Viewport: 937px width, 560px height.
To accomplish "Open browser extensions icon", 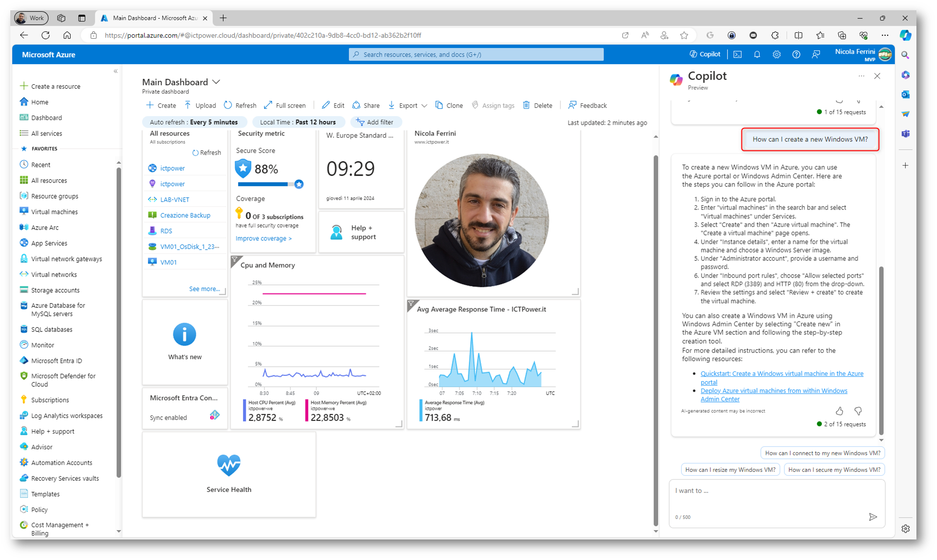I will click(x=774, y=35).
